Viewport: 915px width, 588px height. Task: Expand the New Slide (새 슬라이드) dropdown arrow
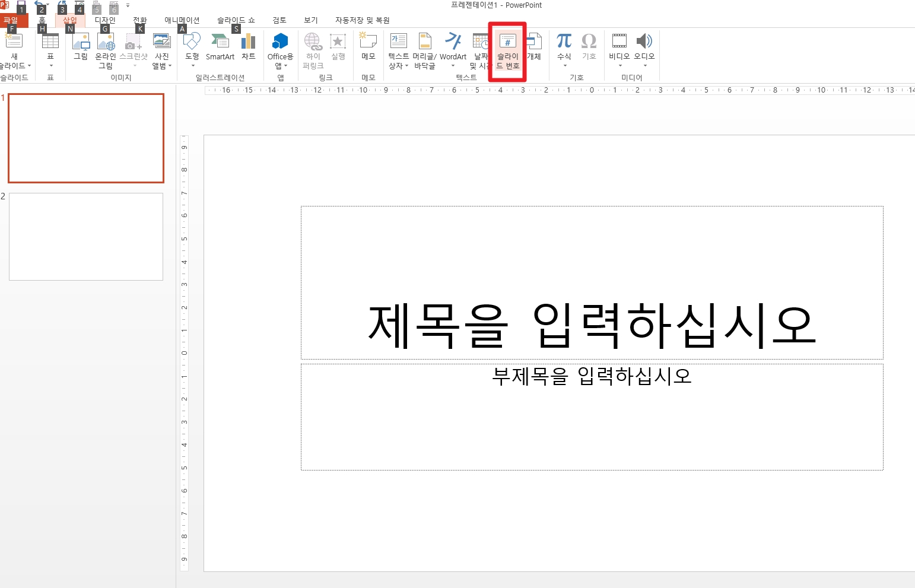[x=29, y=66]
